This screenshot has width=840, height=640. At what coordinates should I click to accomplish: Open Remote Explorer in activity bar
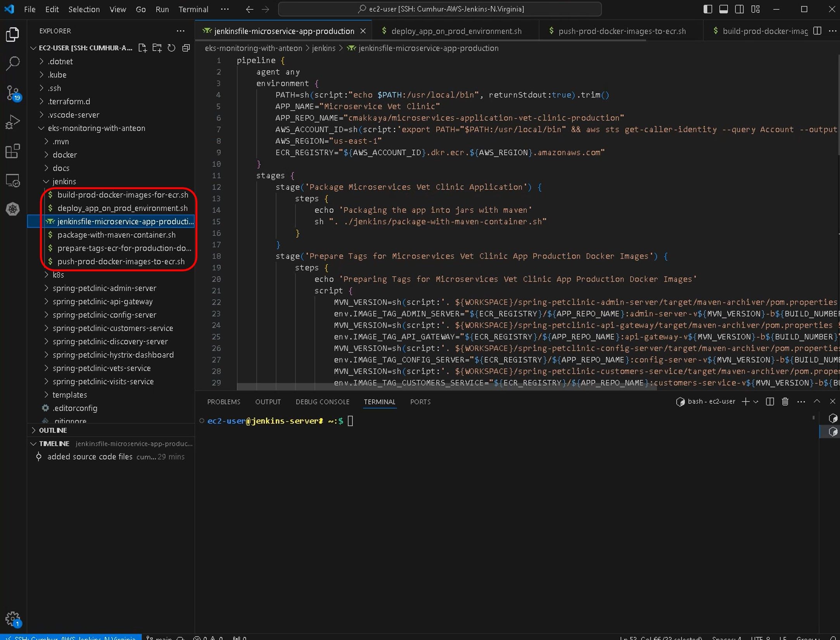tap(13, 181)
